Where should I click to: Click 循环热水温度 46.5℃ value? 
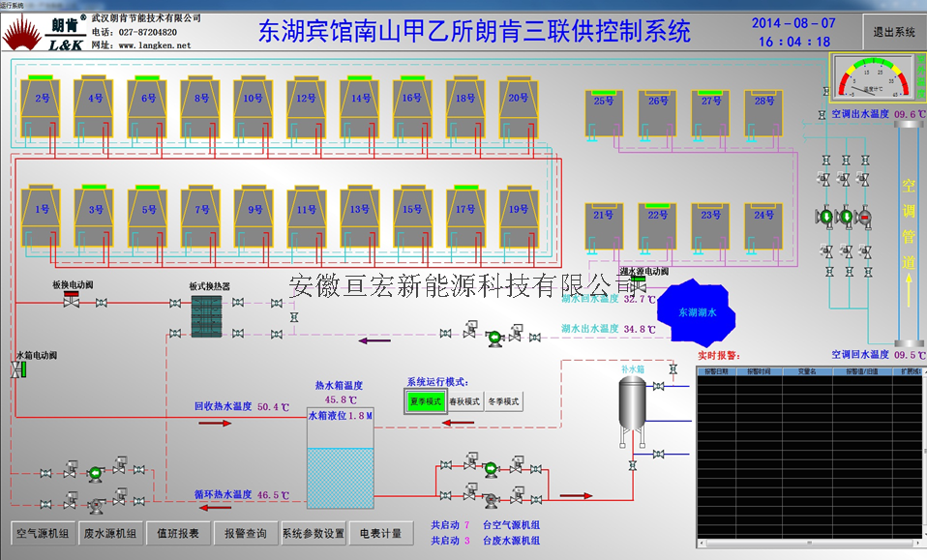(x=273, y=495)
